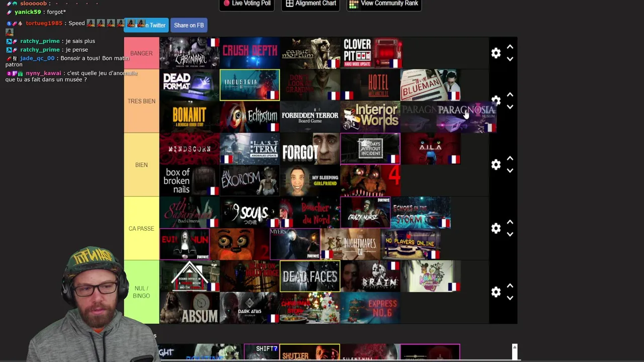Click chat username jade_qc_00

(37, 58)
